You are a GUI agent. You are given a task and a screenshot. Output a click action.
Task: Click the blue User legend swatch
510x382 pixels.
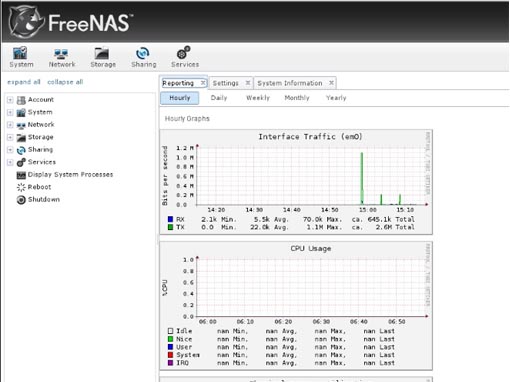point(170,347)
